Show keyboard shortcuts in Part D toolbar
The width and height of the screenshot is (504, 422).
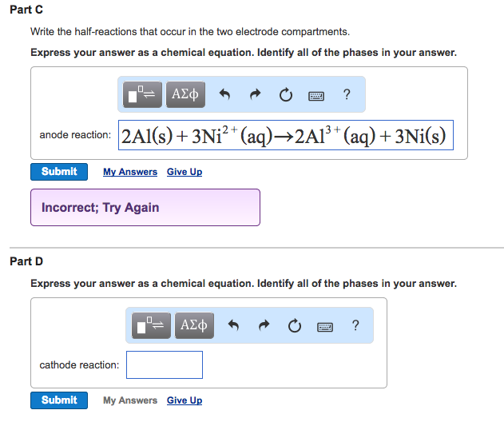tap(325, 327)
